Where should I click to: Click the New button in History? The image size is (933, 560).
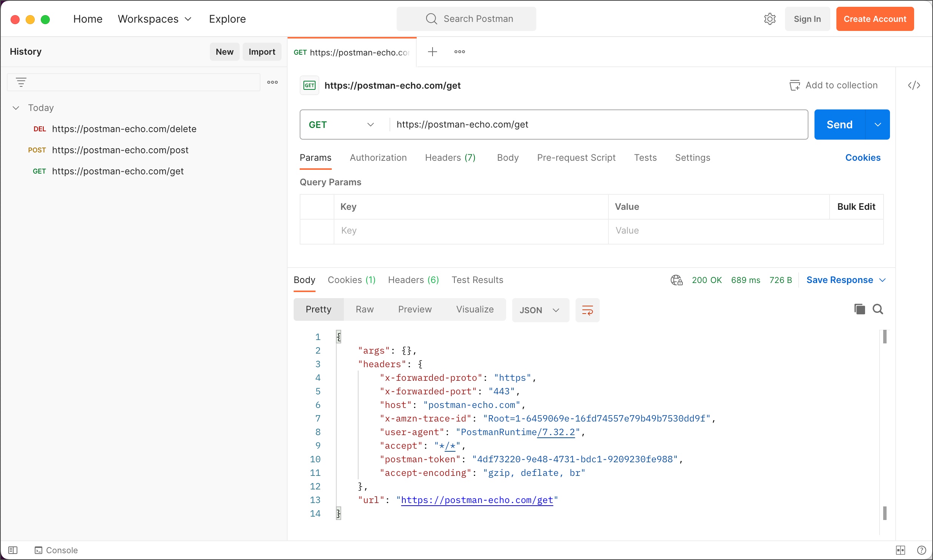click(x=225, y=52)
